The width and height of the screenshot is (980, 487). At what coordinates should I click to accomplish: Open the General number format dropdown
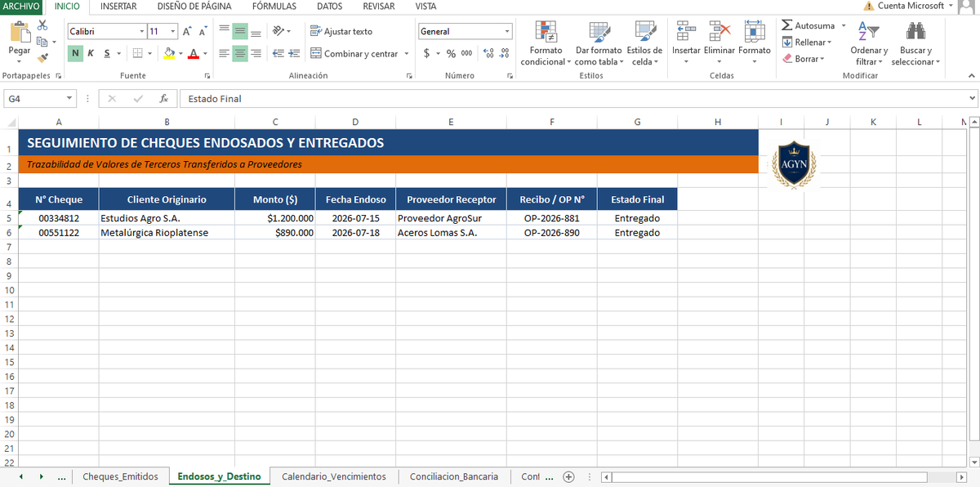[x=506, y=31]
